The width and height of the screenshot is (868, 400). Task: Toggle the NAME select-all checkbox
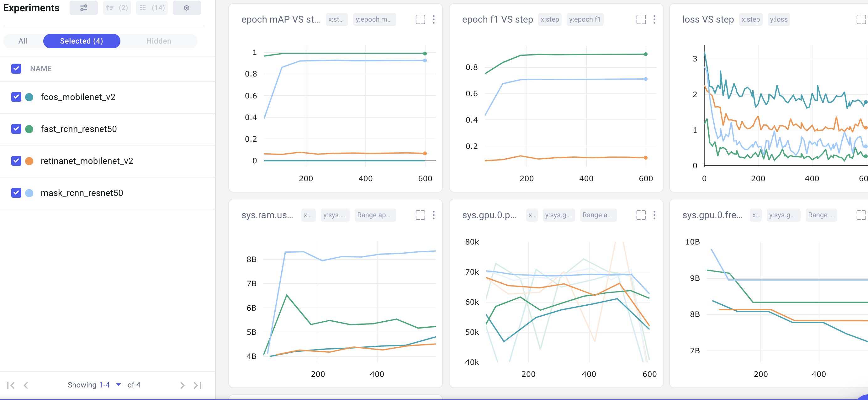point(16,69)
